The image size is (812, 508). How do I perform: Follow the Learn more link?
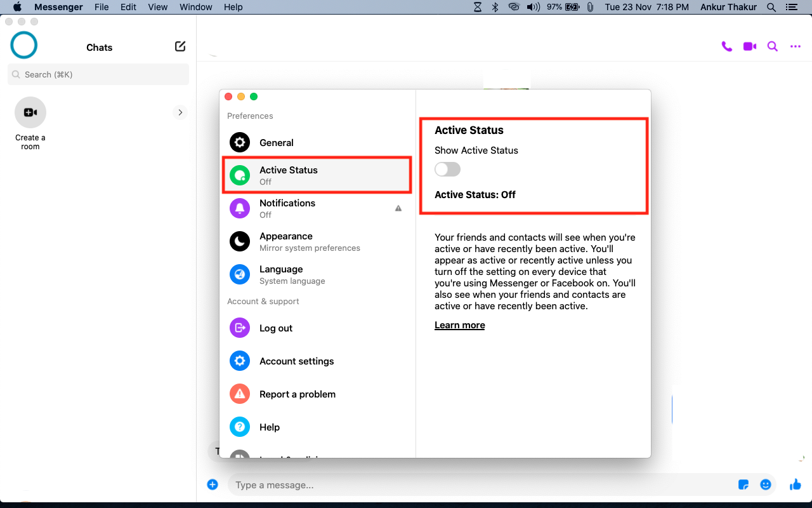(x=460, y=325)
